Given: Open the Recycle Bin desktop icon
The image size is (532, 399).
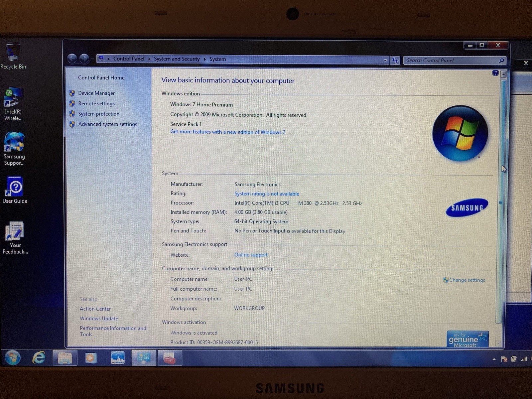Looking at the screenshot, I should point(13,56).
